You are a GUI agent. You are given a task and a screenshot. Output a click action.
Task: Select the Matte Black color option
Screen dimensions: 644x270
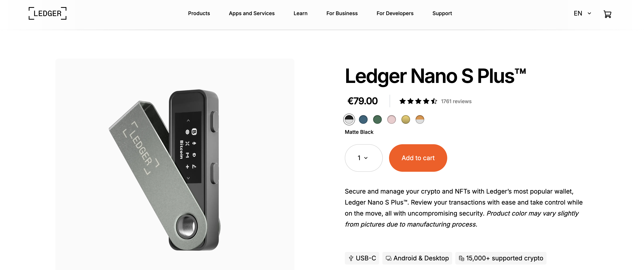click(x=349, y=119)
